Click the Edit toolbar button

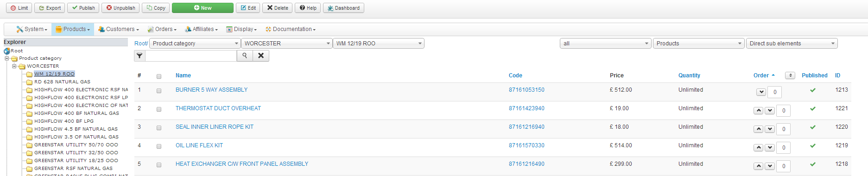pos(248,8)
